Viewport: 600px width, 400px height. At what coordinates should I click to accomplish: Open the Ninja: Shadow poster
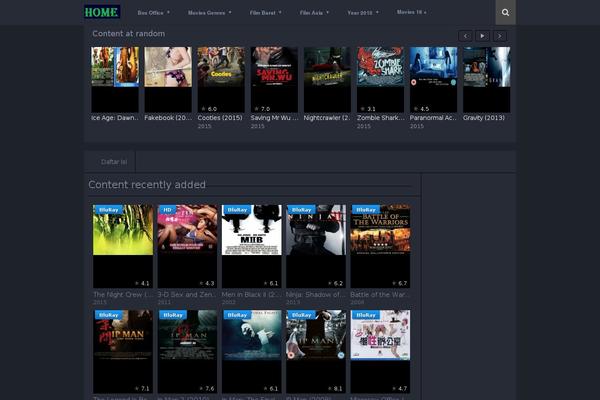[x=316, y=246]
